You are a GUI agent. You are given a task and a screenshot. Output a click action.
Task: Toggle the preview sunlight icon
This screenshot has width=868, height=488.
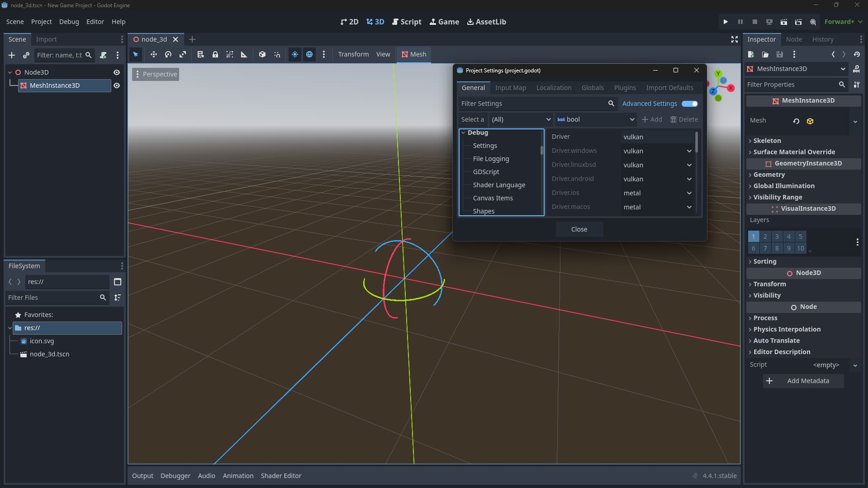pyautogui.click(x=294, y=54)
